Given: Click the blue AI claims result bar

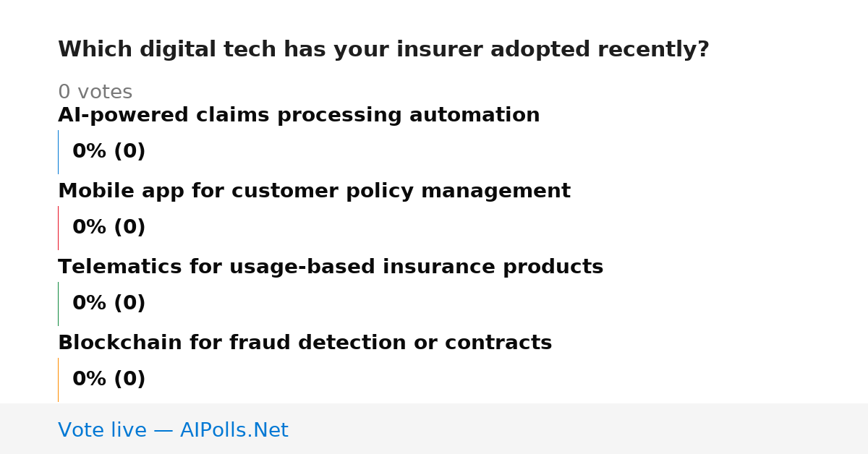Looking at the screenshot, I should tap(58, 152).
